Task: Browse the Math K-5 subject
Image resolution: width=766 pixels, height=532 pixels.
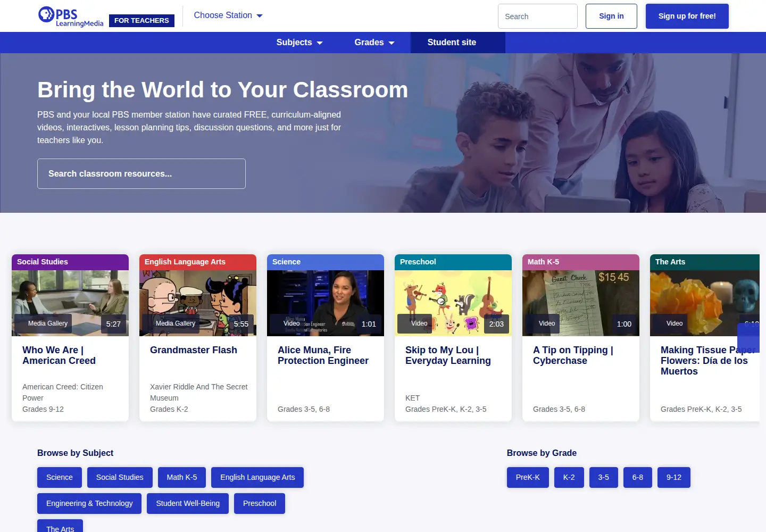Action: pos(182,477)
